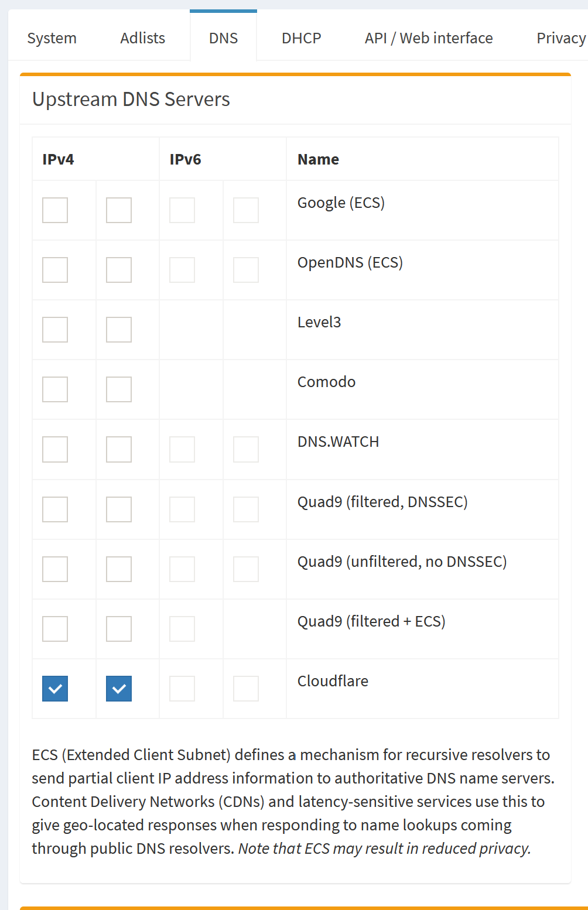Viewport: 588px width, 910px height.
Task: Switch to the Privacy tab
Action: click(560, 38)
